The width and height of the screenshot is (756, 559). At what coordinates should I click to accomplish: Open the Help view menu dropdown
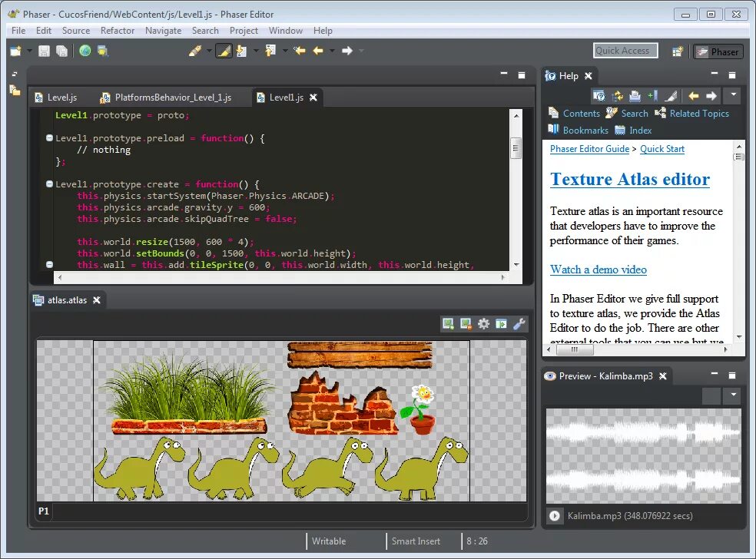click(734, 95)
